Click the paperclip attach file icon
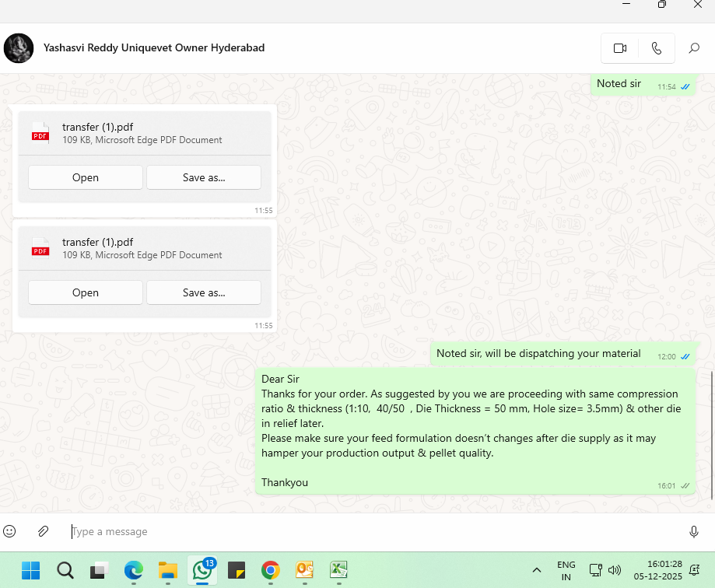The width and height of the screenshot is (715, 588). point(44,531)
